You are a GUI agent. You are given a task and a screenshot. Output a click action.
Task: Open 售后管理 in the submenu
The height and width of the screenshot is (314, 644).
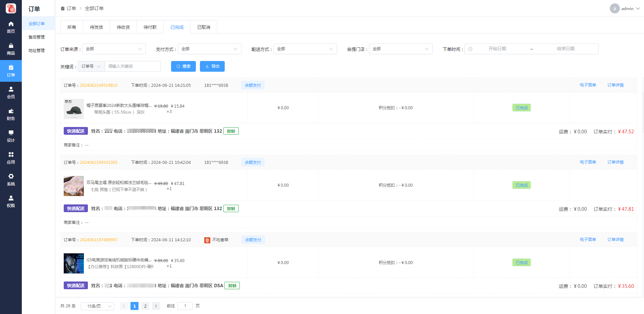37,37
